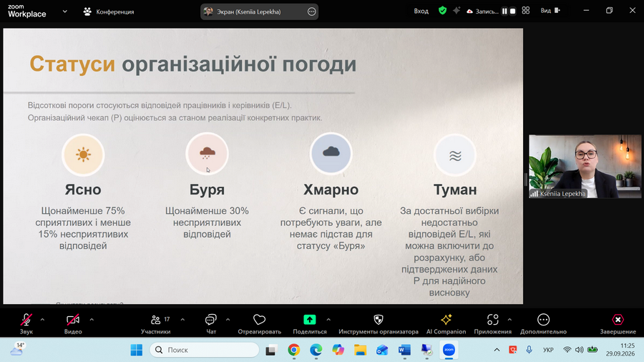Pause the recording

(x=504, y=11)
